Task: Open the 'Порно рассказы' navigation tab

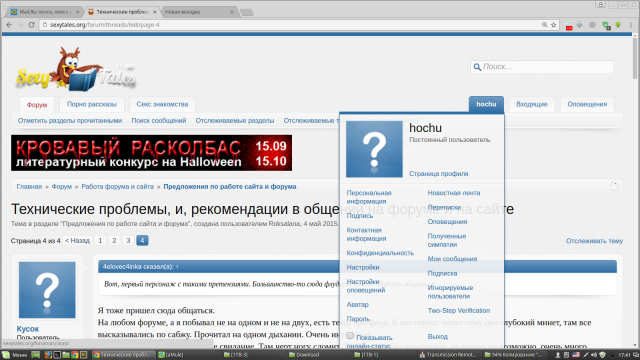Action: point(92,104)
